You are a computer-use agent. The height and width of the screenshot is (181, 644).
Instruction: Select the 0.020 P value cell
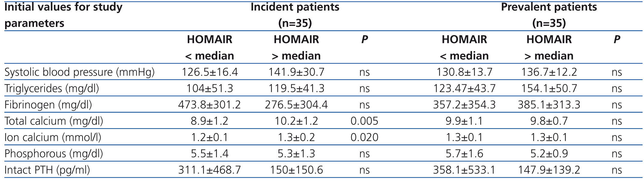(364, 137)
